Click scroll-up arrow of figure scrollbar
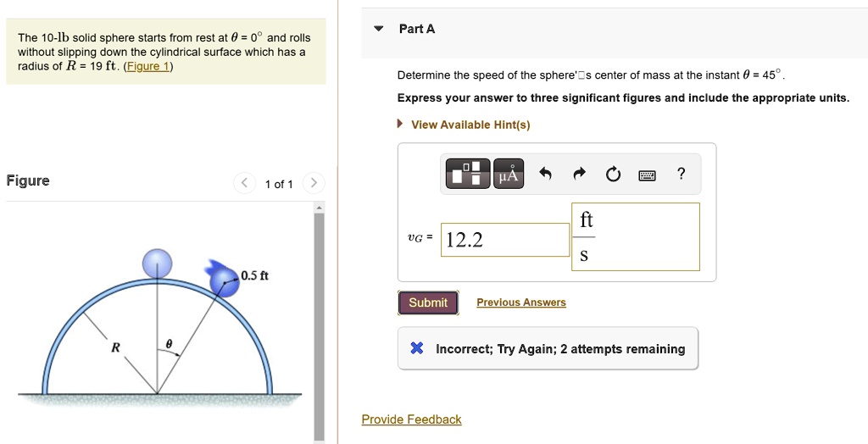The height and width of the screenshot is (444, 868). (320, 208)
